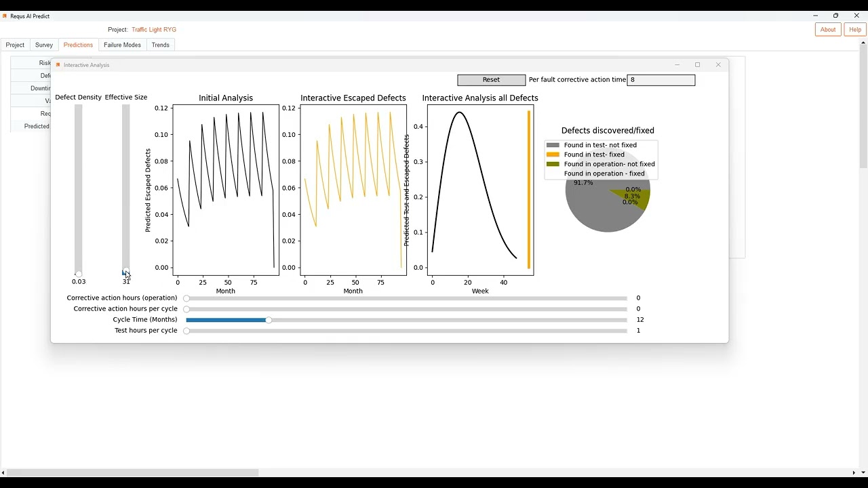This screenshot has height=488, width=868.
Task: Click the Cycle Time (Months) slider handle
Action: (x=269, y=320)
